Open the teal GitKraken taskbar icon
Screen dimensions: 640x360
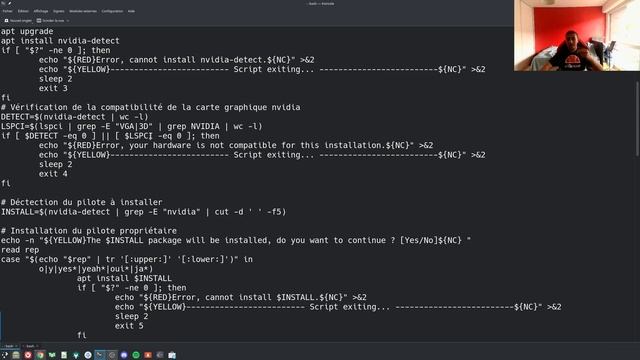pos(76,355)
